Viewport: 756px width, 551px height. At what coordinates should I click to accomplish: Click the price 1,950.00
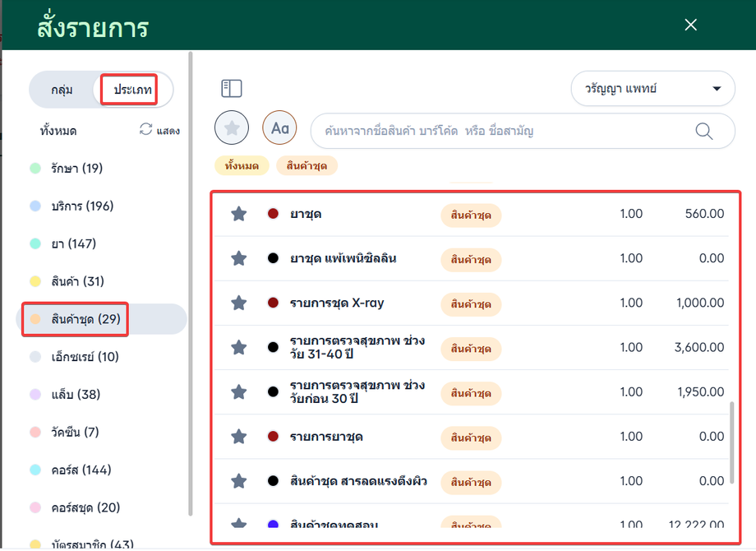[x=701, y=391]
